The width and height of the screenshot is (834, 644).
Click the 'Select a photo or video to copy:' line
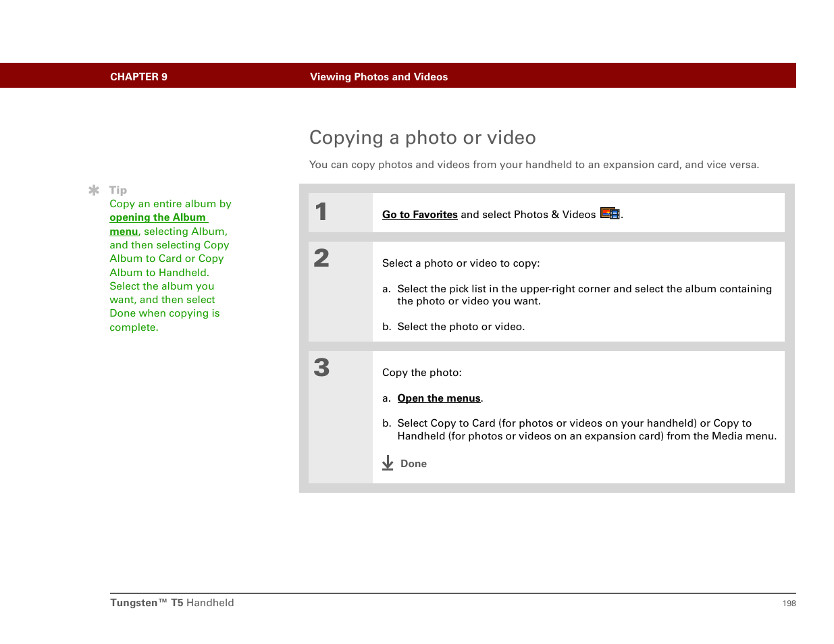[461, 263]
